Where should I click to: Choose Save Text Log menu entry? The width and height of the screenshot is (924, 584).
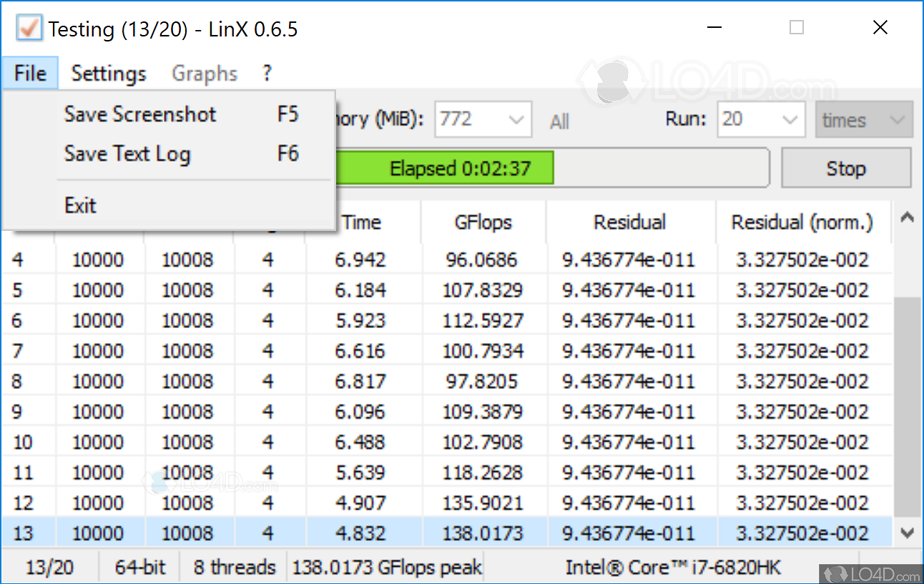click(127, 154)
